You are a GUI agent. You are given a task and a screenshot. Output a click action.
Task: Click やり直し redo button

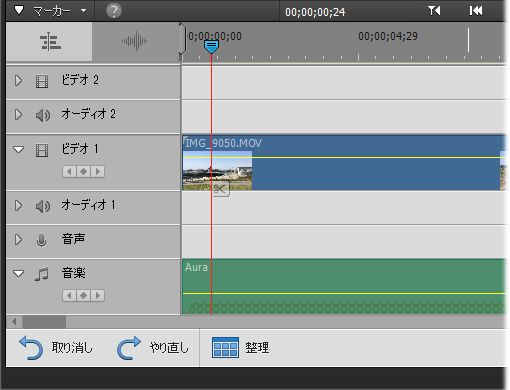(x=153, y=348)
